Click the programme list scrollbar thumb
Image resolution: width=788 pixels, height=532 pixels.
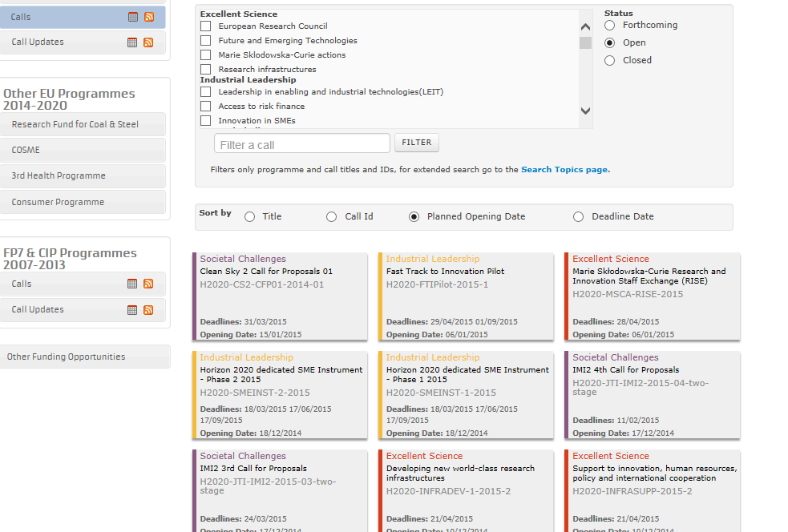585,42
